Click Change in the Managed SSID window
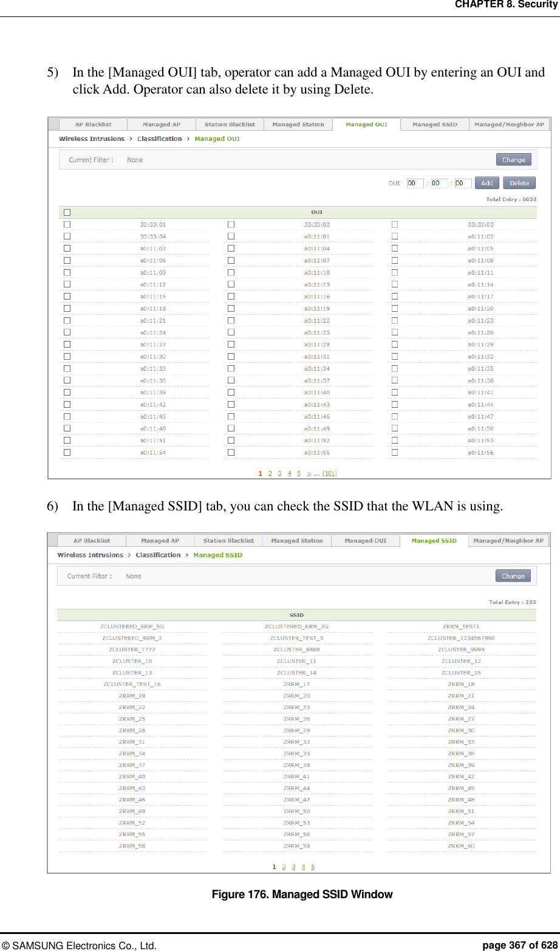Screen dimensions: 560x951 pos(513,575)
